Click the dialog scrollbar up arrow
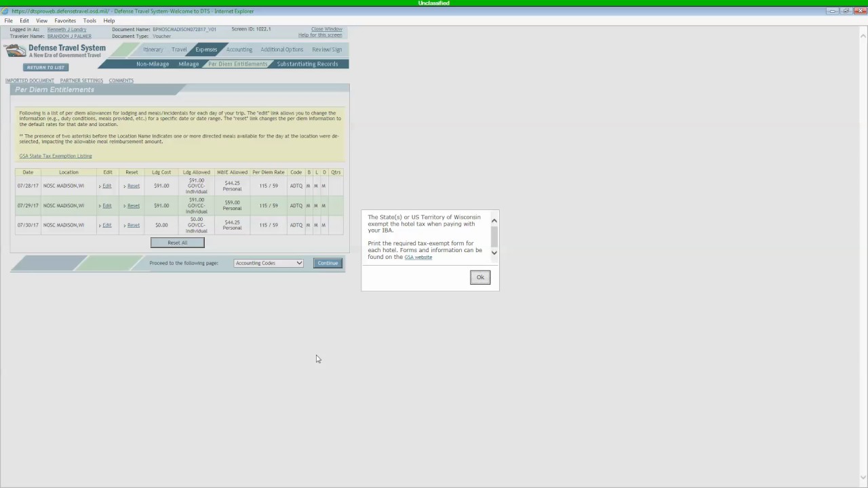Image resolution: width=868 pixels, height=488 pixels. click(494, 220)
